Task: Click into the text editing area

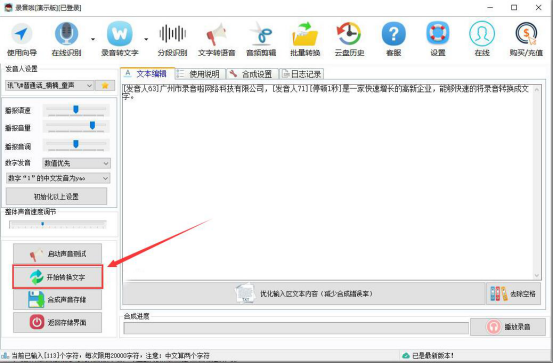Action: pyautogui.click(x=330, y=182)
